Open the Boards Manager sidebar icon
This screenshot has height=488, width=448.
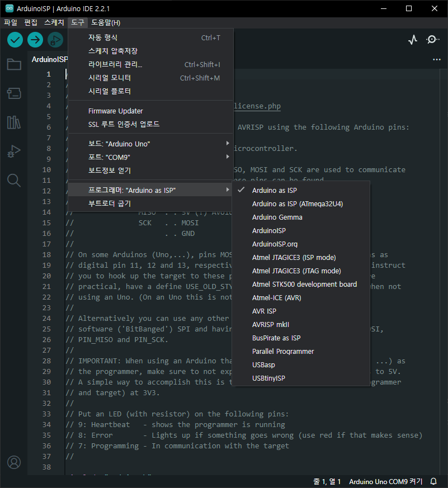(14, 93)
